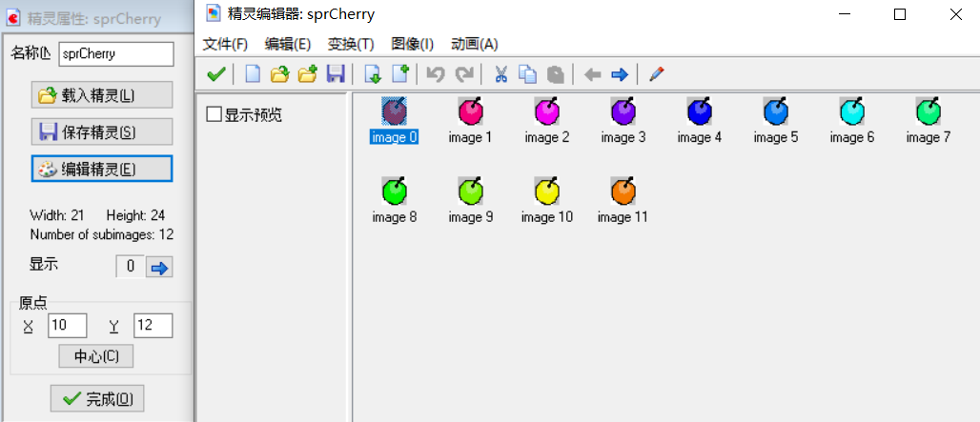The height and width of the screenshot is (422, 980).
Task: Maximize the sprite editor window
Action: 899,14
